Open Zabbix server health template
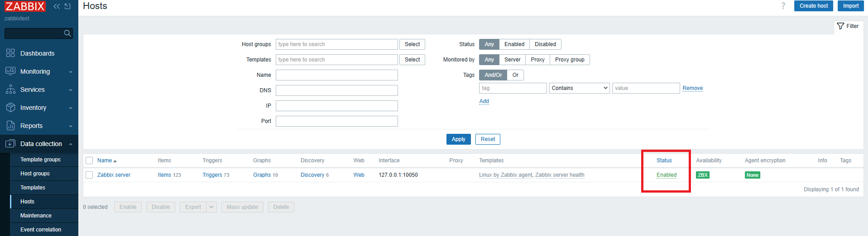Screen dimensions: 868x236 coord(560,175)
